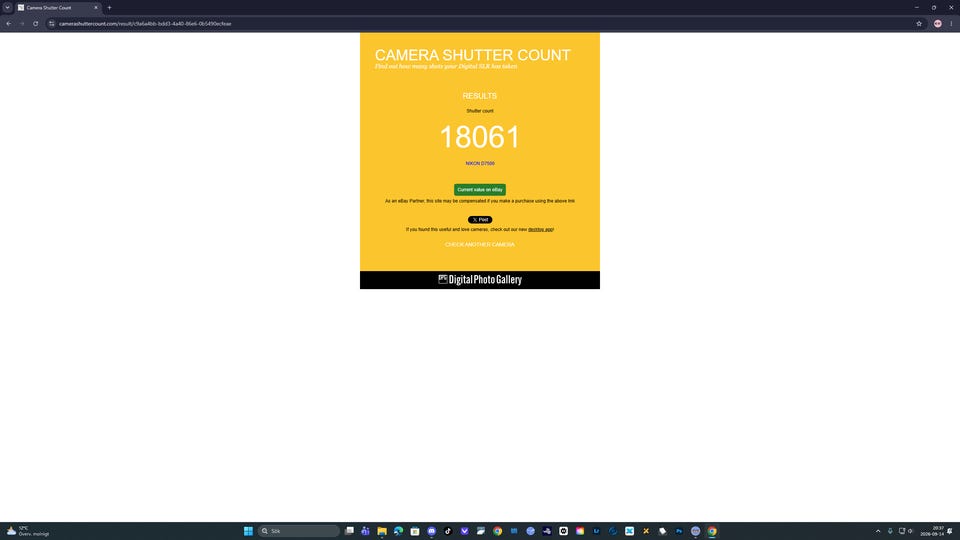This screenshot has width=960, height=540.
Task: Open the Chrome profile avatar
Action: [x=937, y=24]
